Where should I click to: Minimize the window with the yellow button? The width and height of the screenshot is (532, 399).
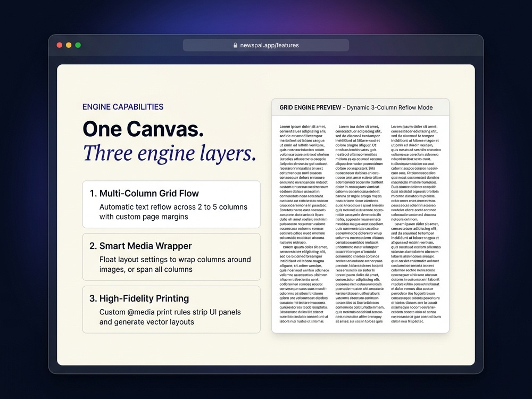click(69, 45)
